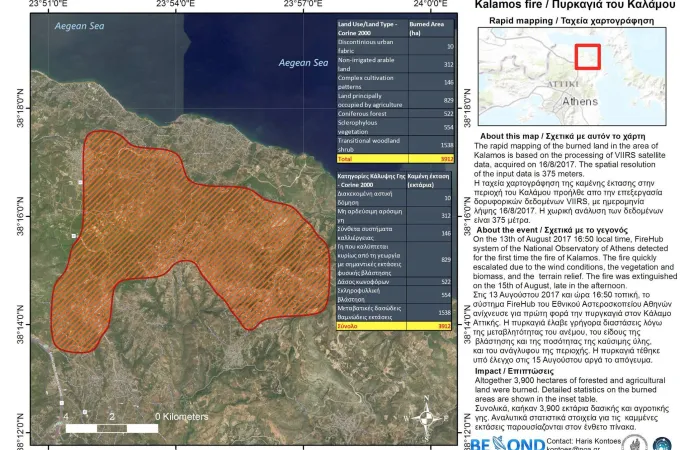Click the top-left Aegean Sea label

[79, 26]
